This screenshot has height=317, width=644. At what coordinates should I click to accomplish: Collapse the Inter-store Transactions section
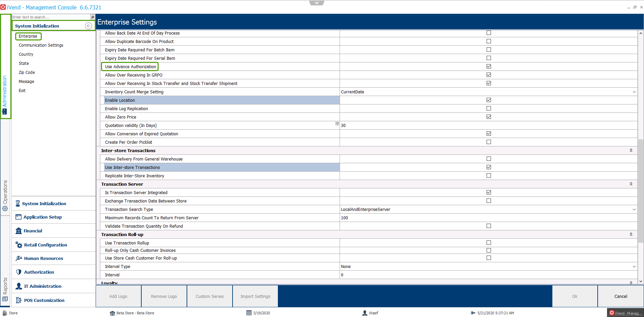point(631,150)
